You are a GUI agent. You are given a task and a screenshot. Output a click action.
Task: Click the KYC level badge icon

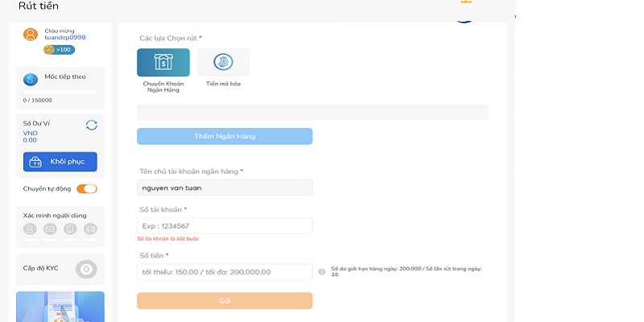point(86,270)
